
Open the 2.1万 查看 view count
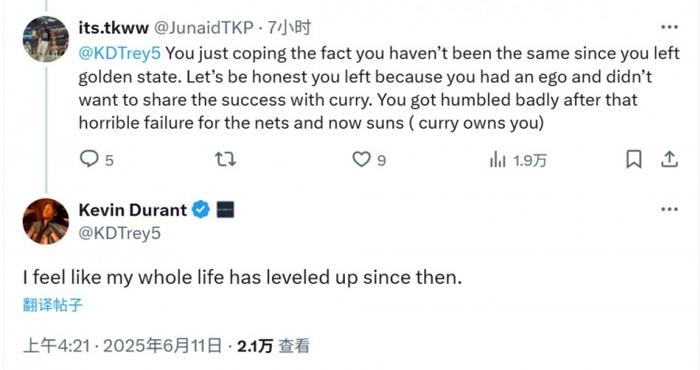(x=273, y=346)
